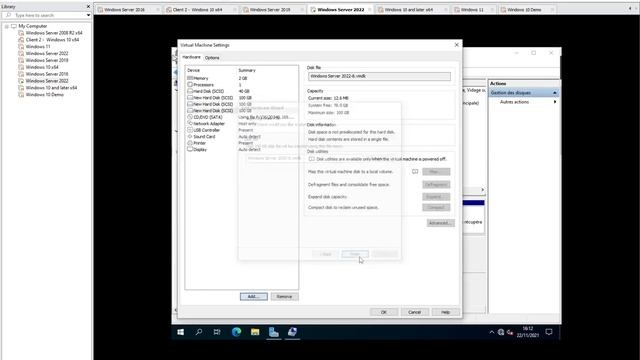Open the Windows 11 VM tab

(x=472, y=9)
